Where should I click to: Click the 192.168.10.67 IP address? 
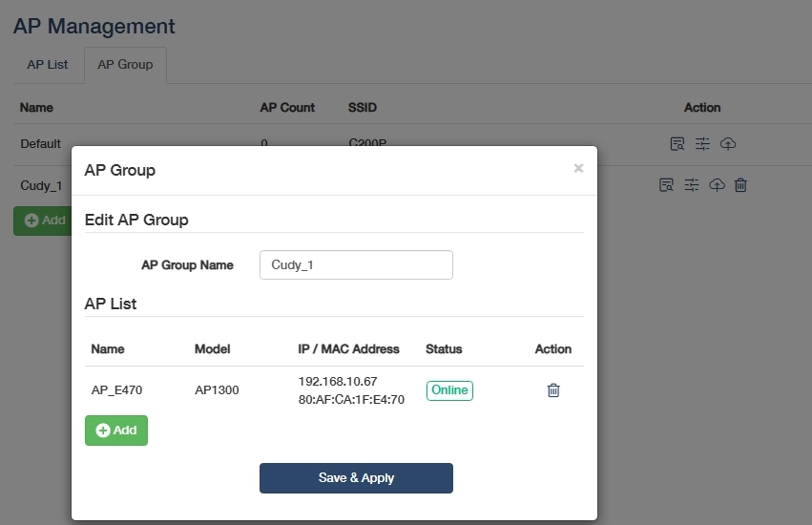(x=338, y=382)
